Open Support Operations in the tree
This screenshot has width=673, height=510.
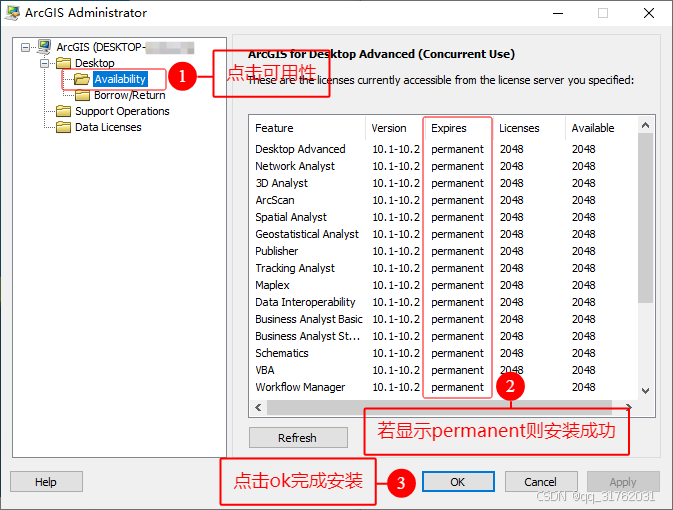122,111
